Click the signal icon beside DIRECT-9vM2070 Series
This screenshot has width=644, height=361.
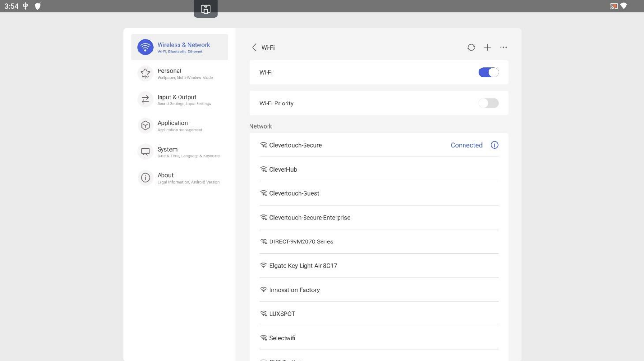(x=264, y=241)
